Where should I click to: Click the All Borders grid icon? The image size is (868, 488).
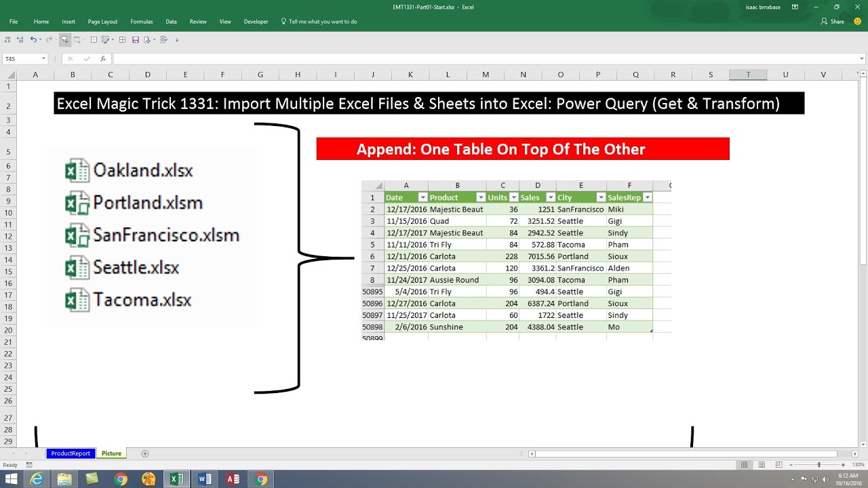click(123, 40)
